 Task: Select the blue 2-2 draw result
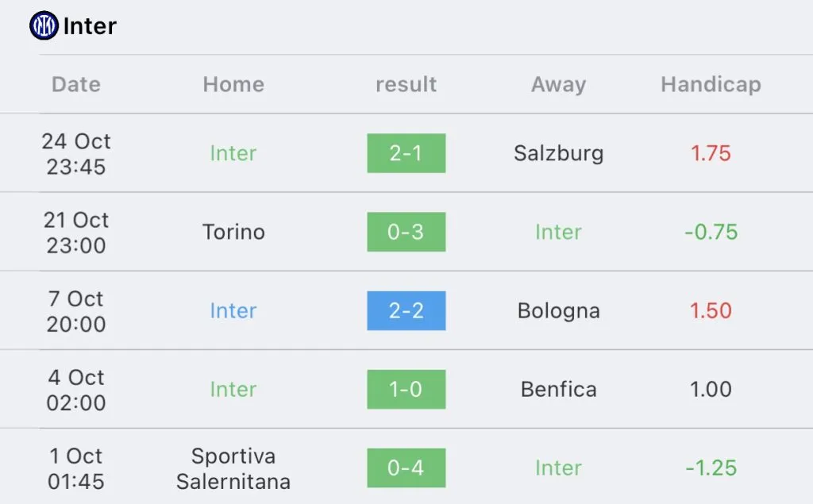tap(406, 310)
